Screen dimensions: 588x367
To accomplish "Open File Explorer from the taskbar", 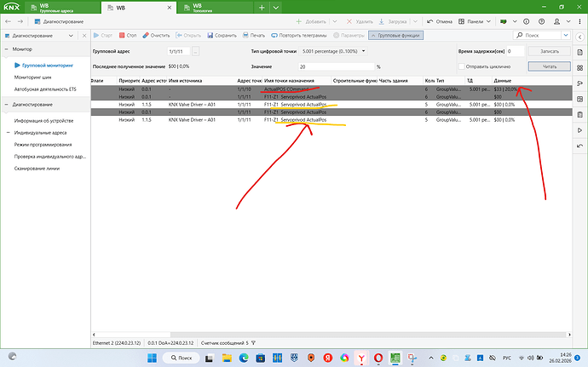I will 227,358.
